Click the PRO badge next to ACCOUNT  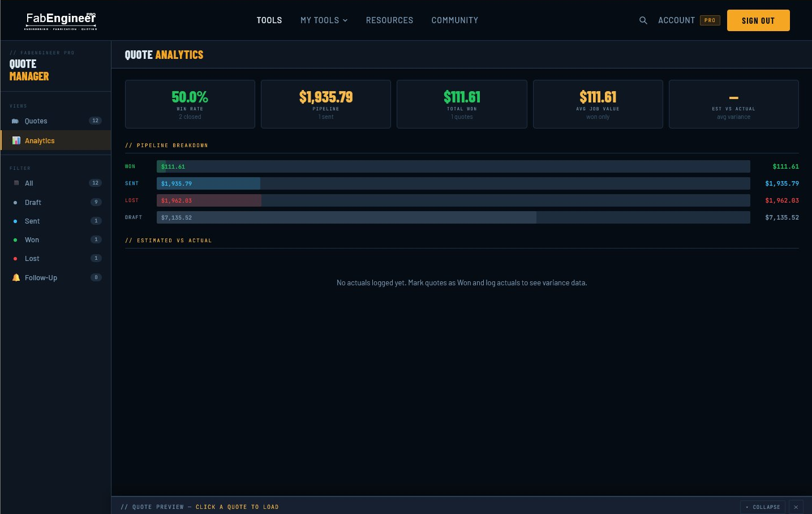click(x=710, y=20)
